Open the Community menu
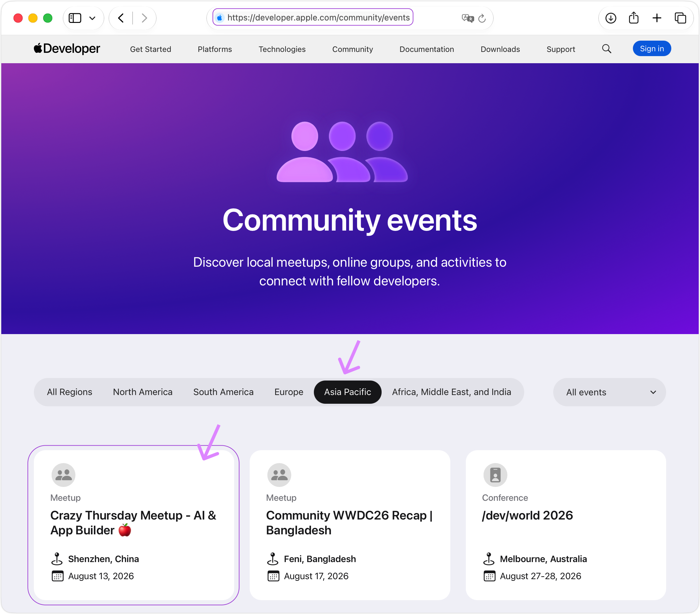 coord(352,49)
